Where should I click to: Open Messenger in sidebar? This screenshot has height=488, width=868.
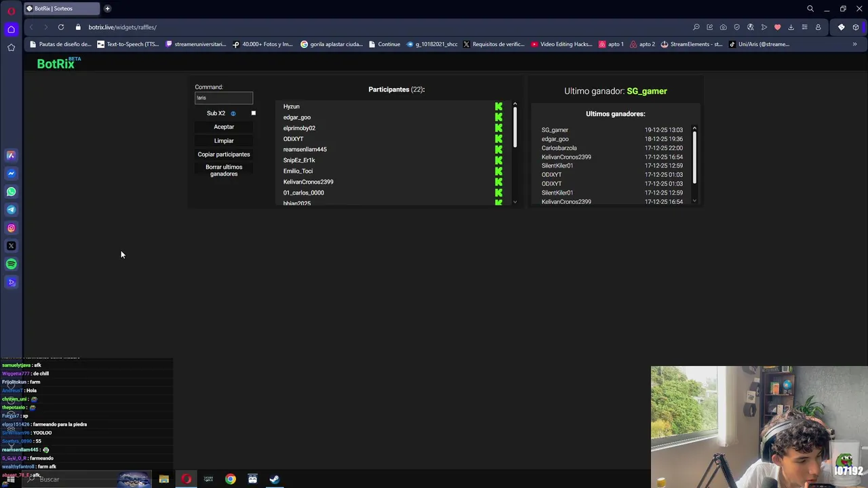pyautogui.click(x=11, y=174)
